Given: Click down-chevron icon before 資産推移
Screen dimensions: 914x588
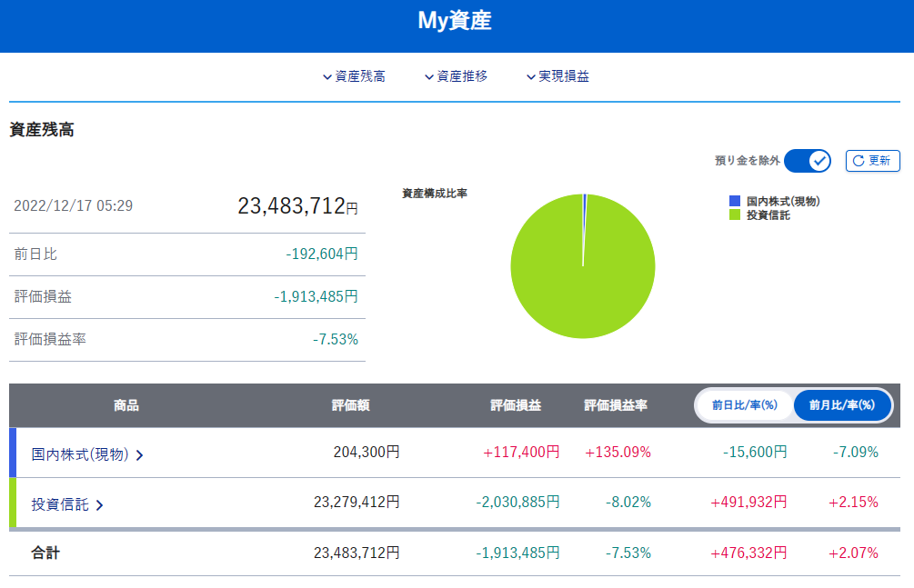Looking at the screenshot, I should [x=429, y=77].
